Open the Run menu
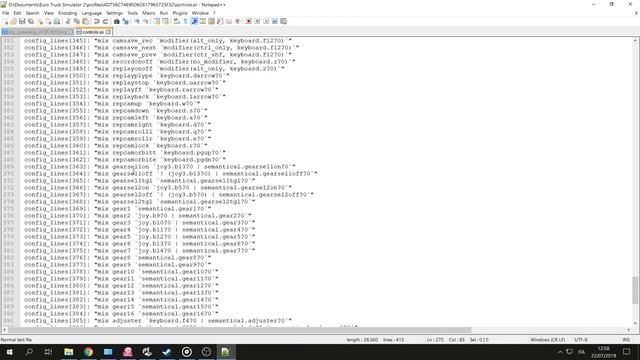This screenshot has width=640, height=360. [164, 13]
